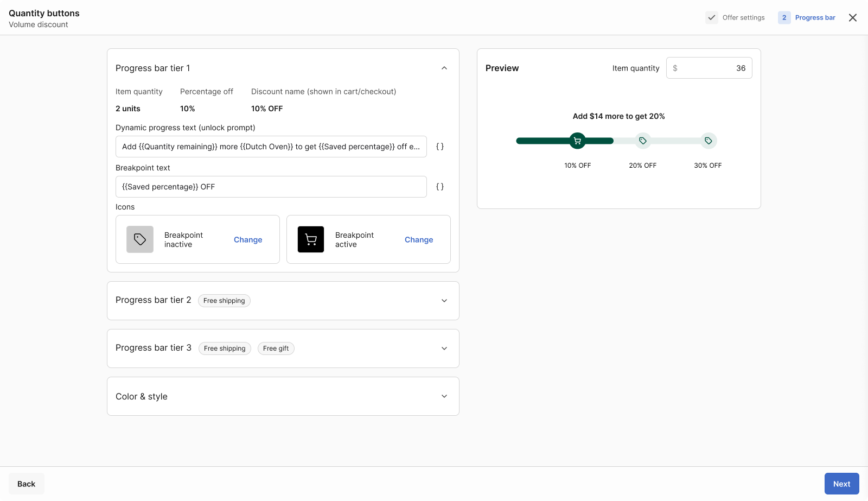Click the active breakpoint cart icon thumbnail
The image size is (868, 501).
pyautogui.click(x=311, y=239)
